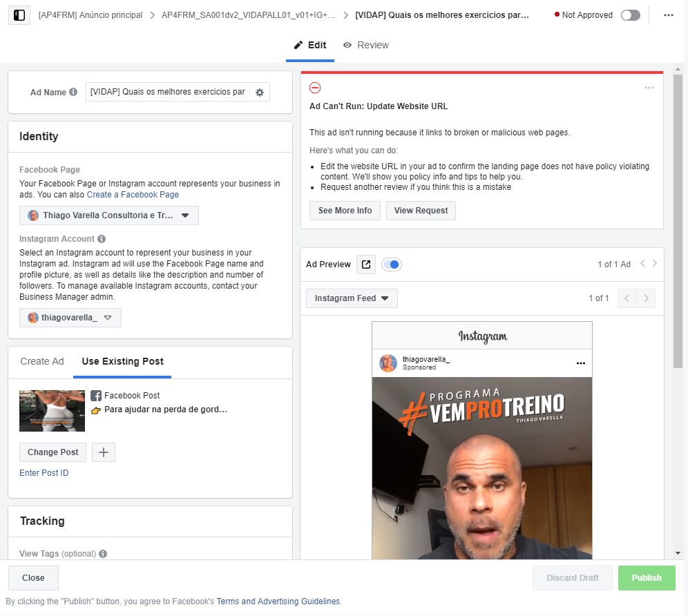The image size is (688, 616).
Task: Open the thiagovarella_ Instagram account dropdown
Action: click(70, 318)
